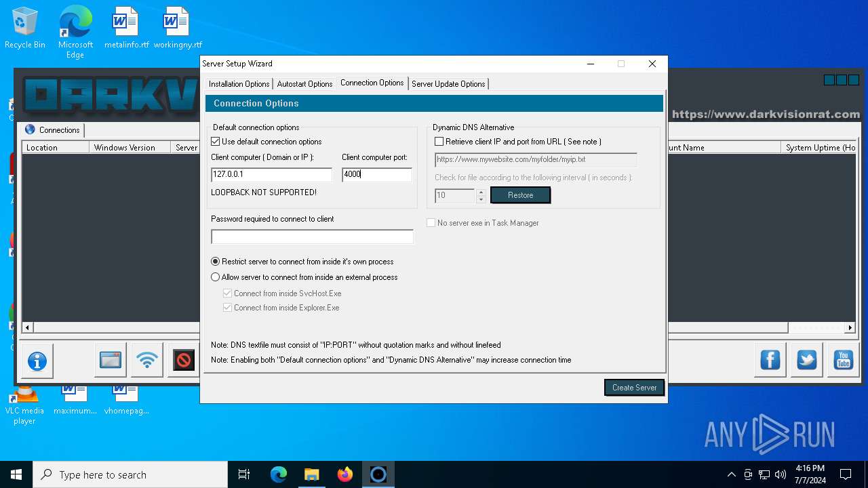Select the Connections tab in DarkVision window
868x488 pixels.
point(53,130)
